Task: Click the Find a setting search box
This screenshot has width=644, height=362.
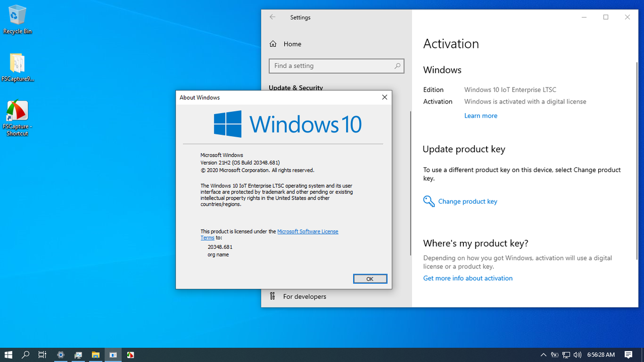Action: pyautogui.click(x=337, y=66)
